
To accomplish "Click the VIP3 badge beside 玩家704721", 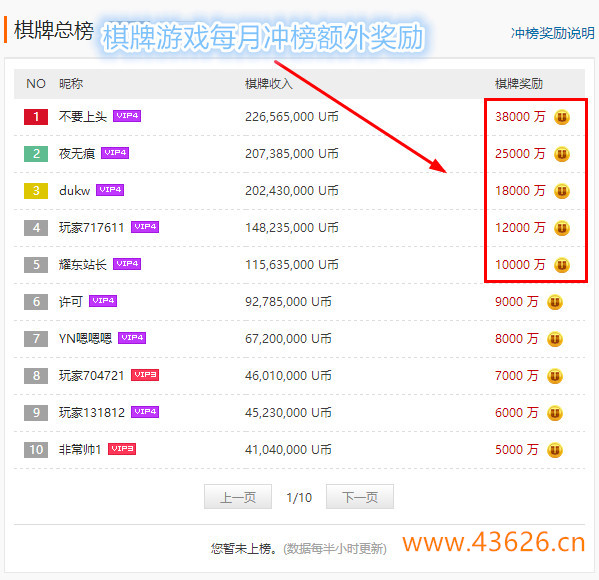I will coord(145,375).
